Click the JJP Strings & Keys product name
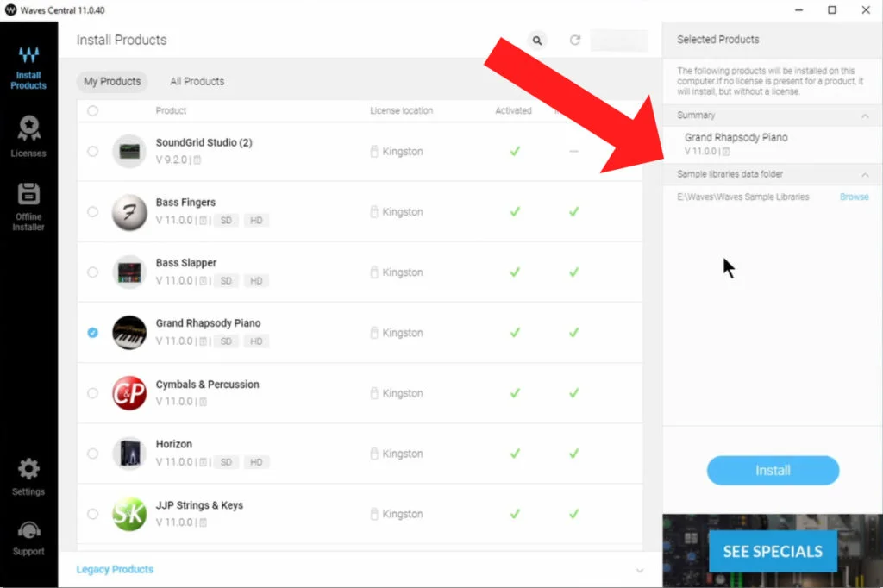Image resolution: width=883 pixels, height=588 pixels. (199, 505)
